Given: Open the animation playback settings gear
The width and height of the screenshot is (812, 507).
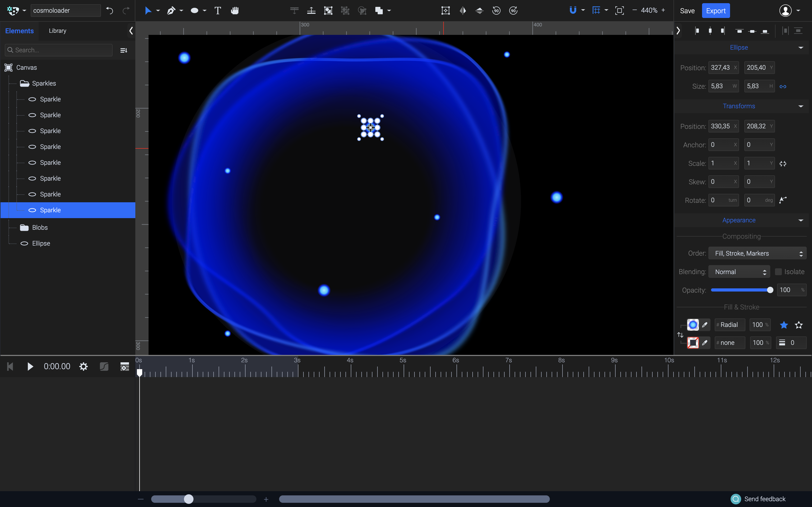Looking at the screenshot, I should point(83,366).
